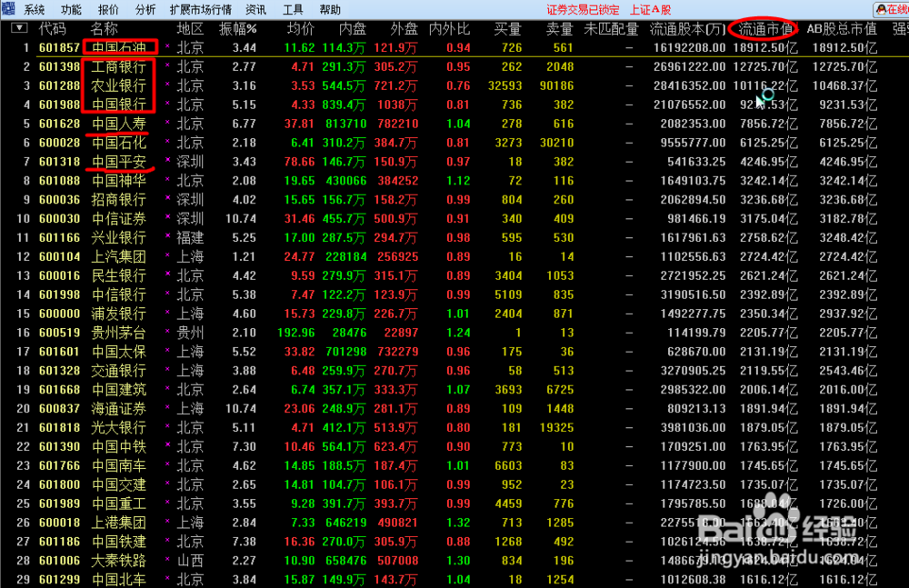
Task: Select the 光大银行 stock name
Action: (118, 428)
